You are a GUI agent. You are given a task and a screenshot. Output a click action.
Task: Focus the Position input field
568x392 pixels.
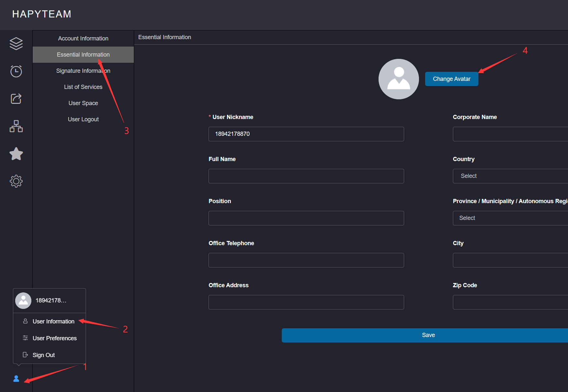coord(306,218)
